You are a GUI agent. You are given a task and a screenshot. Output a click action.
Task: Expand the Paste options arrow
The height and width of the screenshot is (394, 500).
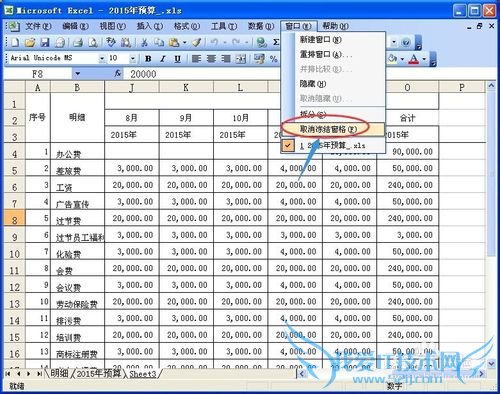[x=184, y=42]
